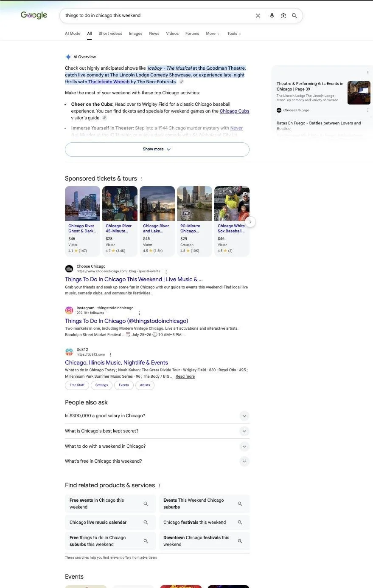Search 'Chicago festivals this weekend' icon
373x588 pixels.
[240, 522]
